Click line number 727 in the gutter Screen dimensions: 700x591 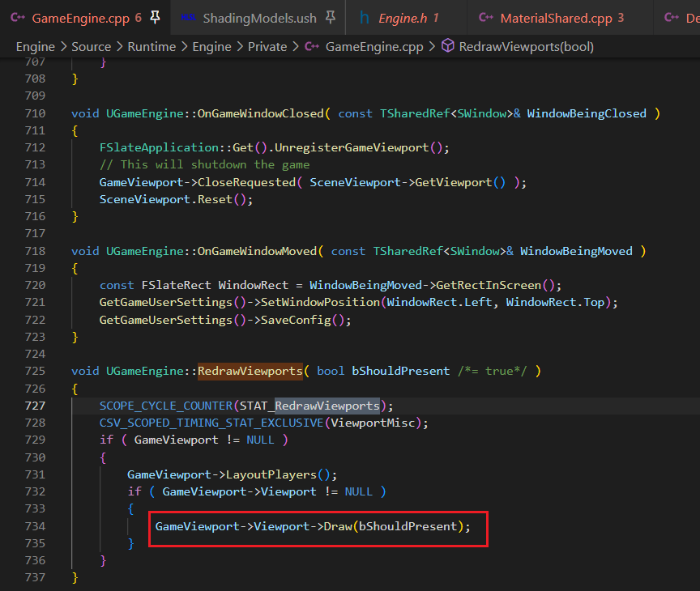[35, 406]
